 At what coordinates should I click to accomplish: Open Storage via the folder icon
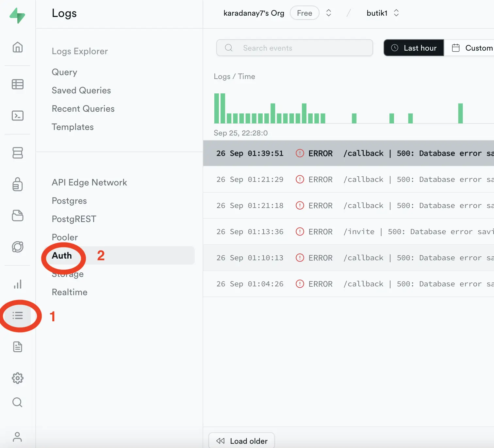pyautogui.click(x=18, y=216)
